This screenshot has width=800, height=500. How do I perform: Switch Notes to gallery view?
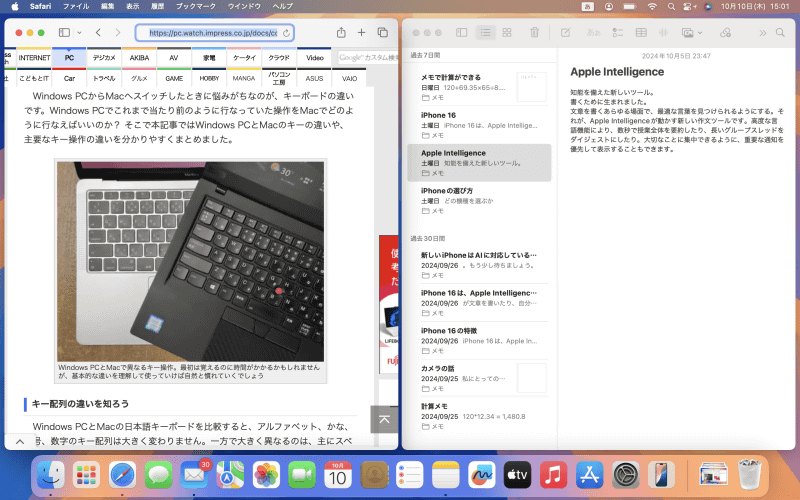[x=507, y=33]
